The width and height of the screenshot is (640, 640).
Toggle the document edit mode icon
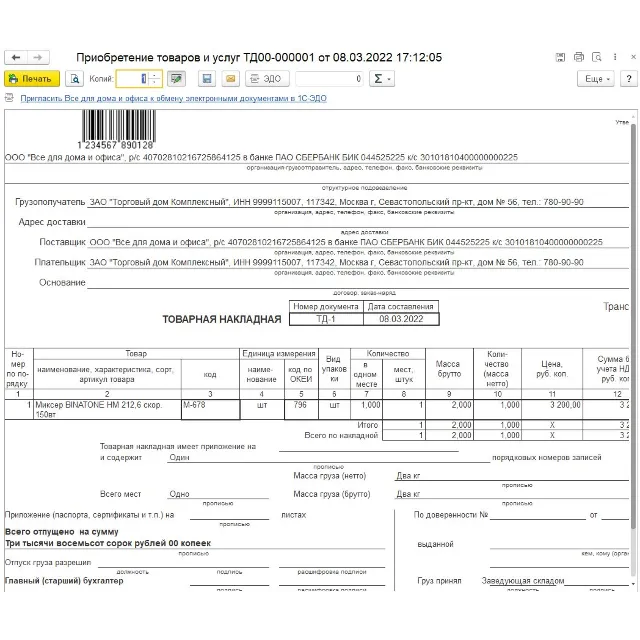pyautogui.click(x=176, y=79)
